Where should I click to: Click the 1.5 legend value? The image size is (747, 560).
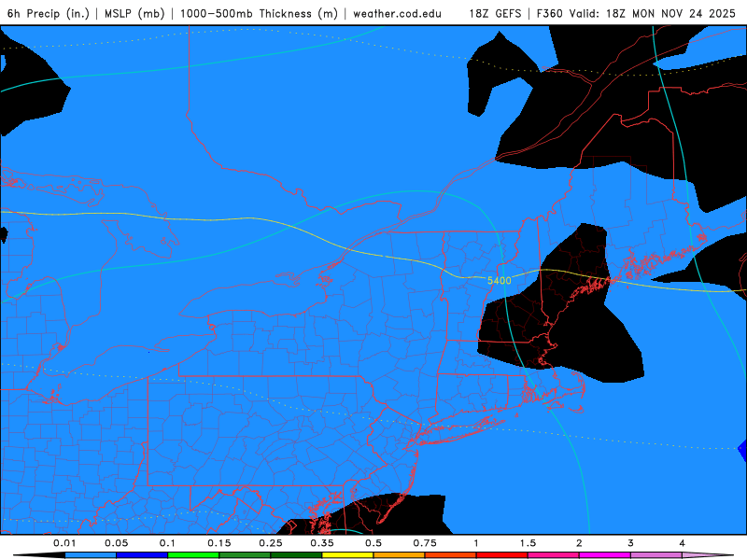click(x=528, y=543)
